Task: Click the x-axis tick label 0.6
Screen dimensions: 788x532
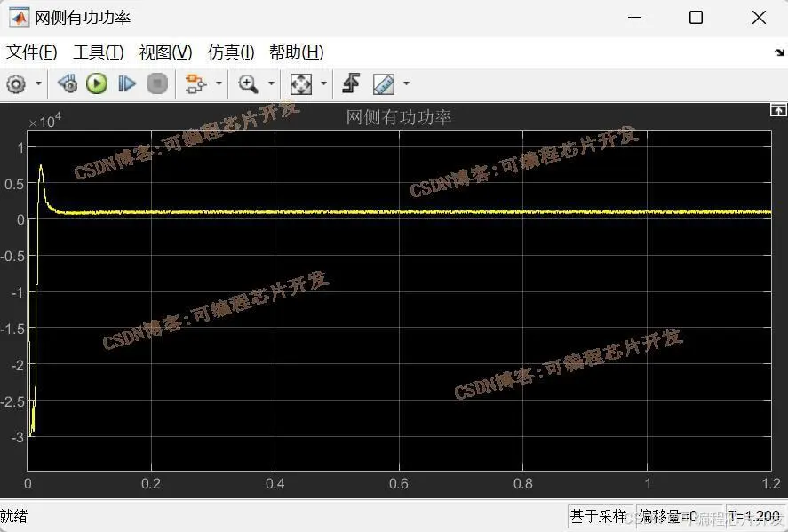Action: coord(399,484)
